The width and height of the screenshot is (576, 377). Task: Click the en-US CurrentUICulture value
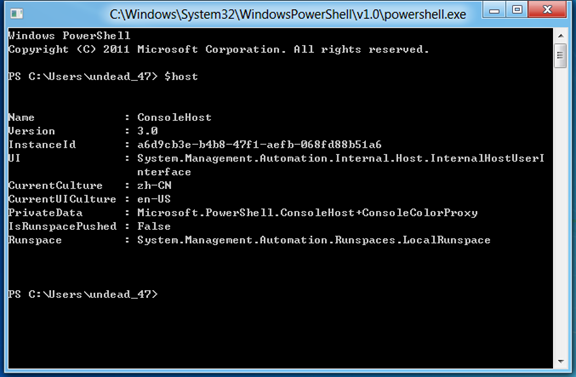154,199
